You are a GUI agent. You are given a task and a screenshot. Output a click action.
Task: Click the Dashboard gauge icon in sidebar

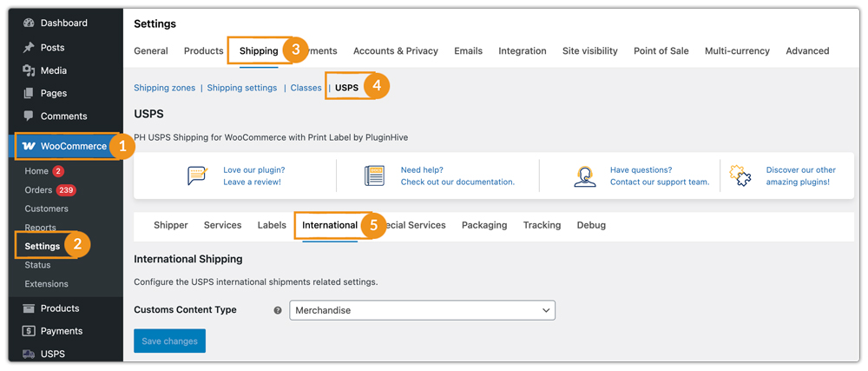click(29, 23)
